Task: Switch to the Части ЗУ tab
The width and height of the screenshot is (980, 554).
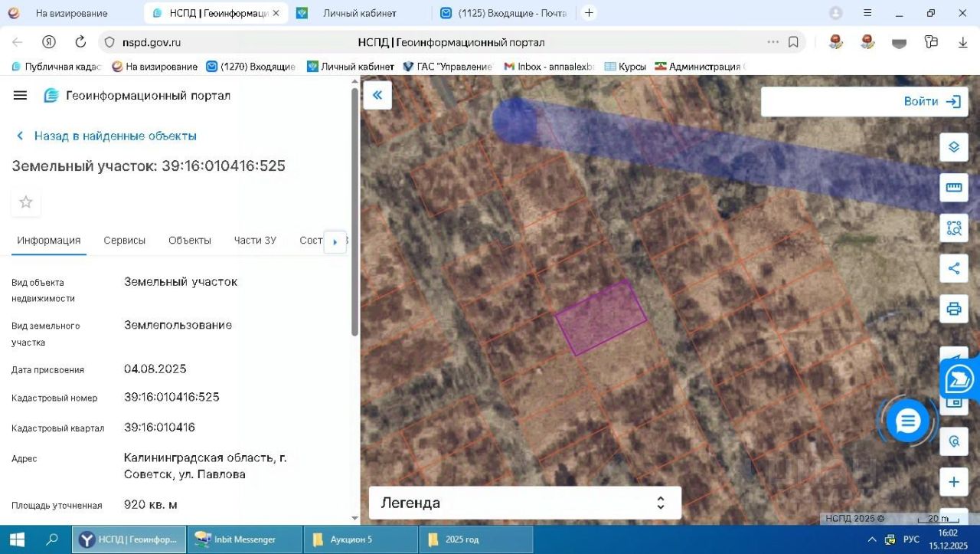Action: [x=255, y=240]
